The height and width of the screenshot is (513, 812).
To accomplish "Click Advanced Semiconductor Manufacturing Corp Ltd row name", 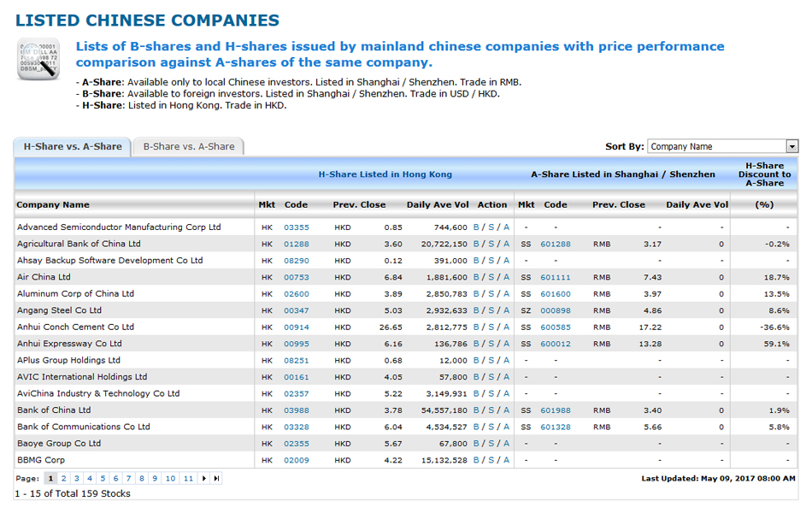I will pos(119,227).
